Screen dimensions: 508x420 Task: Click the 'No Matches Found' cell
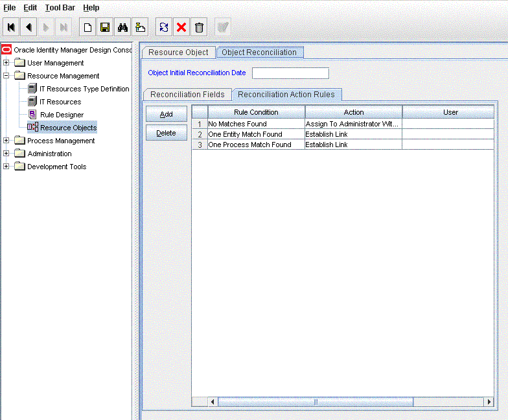[x=257, y=124]
